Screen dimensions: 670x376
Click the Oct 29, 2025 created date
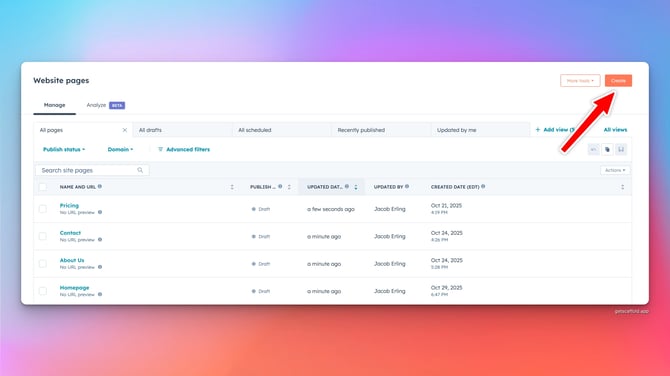point(447,288)
